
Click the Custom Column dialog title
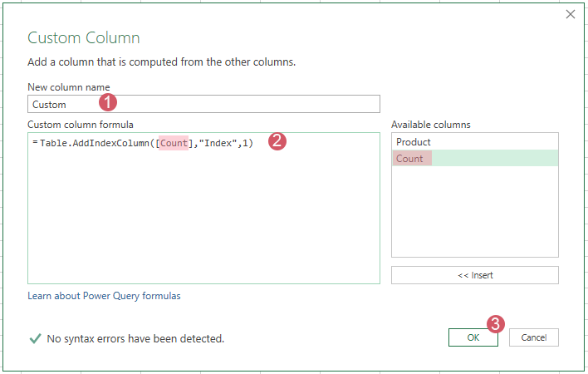(x=84, y=38)
